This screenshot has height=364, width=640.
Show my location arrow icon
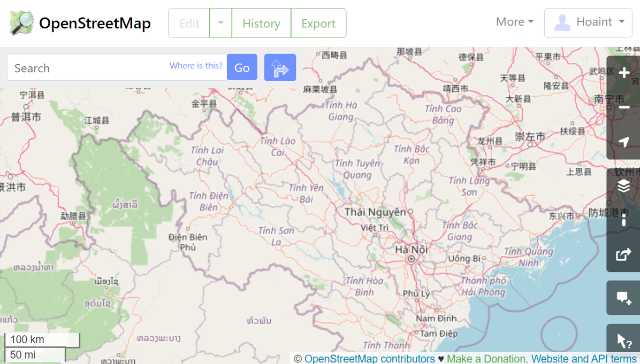point(623,142)
